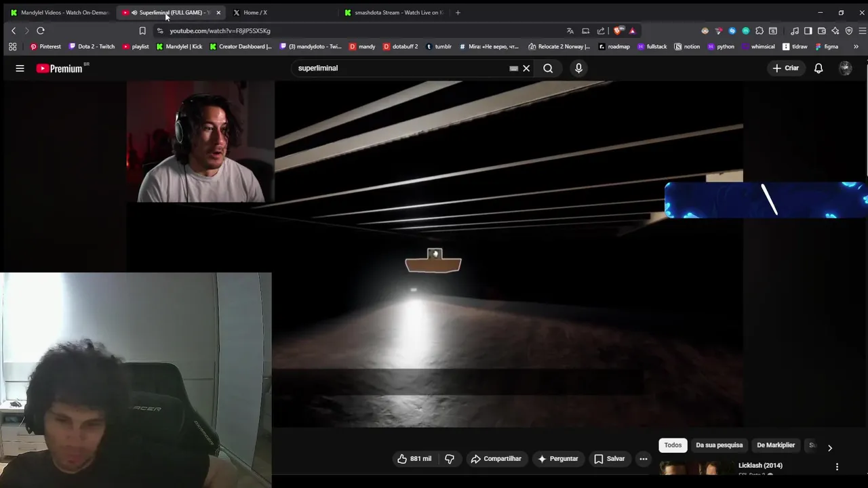Close the Superliminal (FULL GAME) tab

[x=218, y=12]
